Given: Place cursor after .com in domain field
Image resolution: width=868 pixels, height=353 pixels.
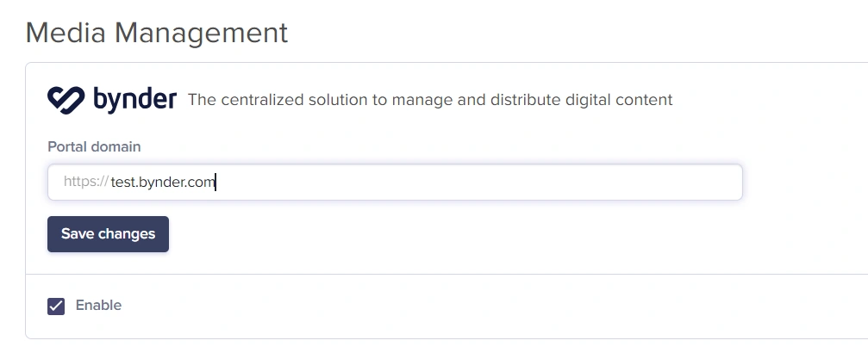Looking at the screenshot, I should (x=215, y=182).
